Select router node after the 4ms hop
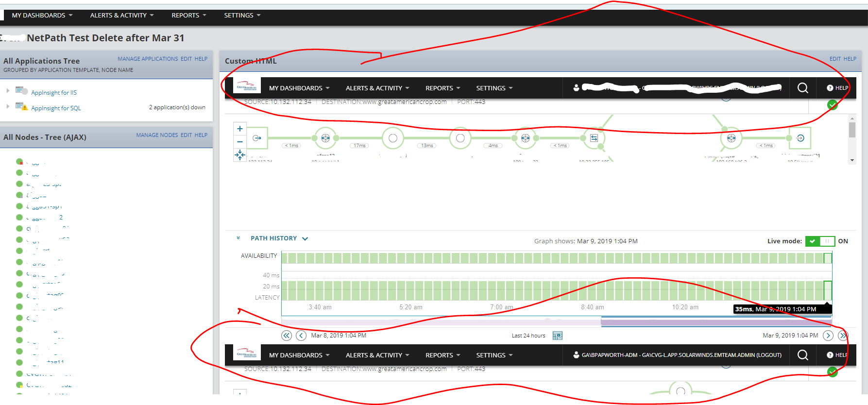 pos(526,138)
